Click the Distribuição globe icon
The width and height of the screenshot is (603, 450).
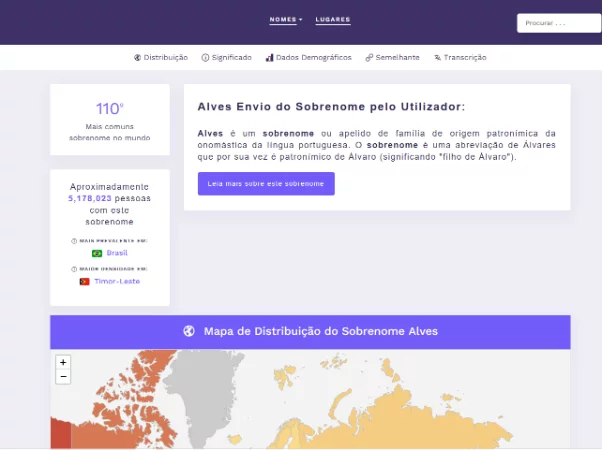tap(137, 58)
